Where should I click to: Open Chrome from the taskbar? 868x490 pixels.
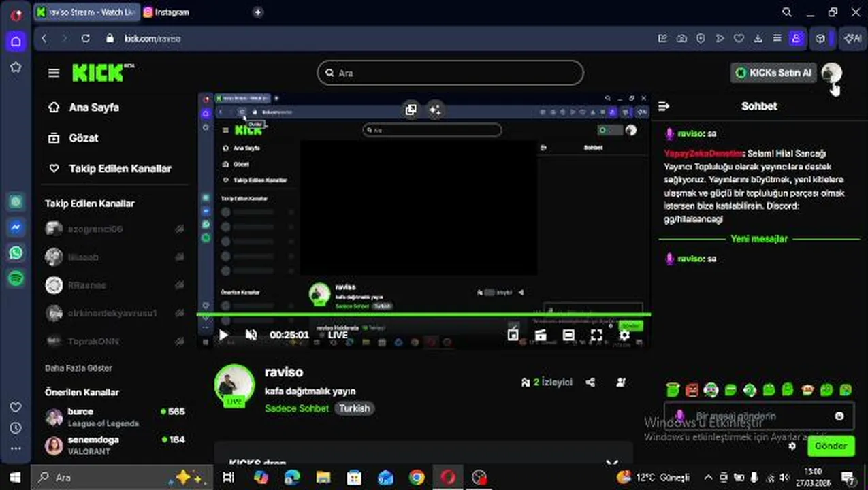click(417, 478)
